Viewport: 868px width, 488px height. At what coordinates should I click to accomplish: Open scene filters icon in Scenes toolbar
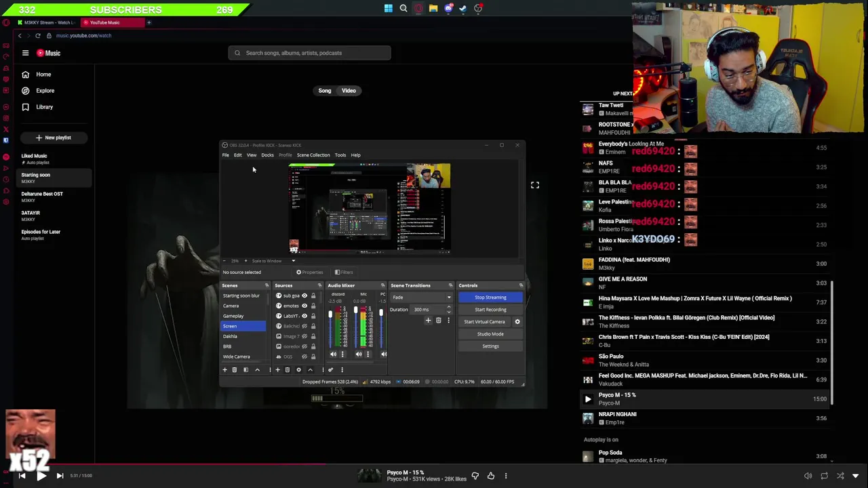coord(246,369)
